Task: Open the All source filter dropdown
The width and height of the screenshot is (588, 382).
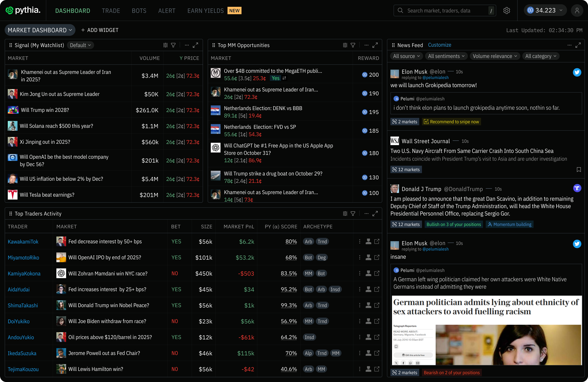Action: point(406,56)
